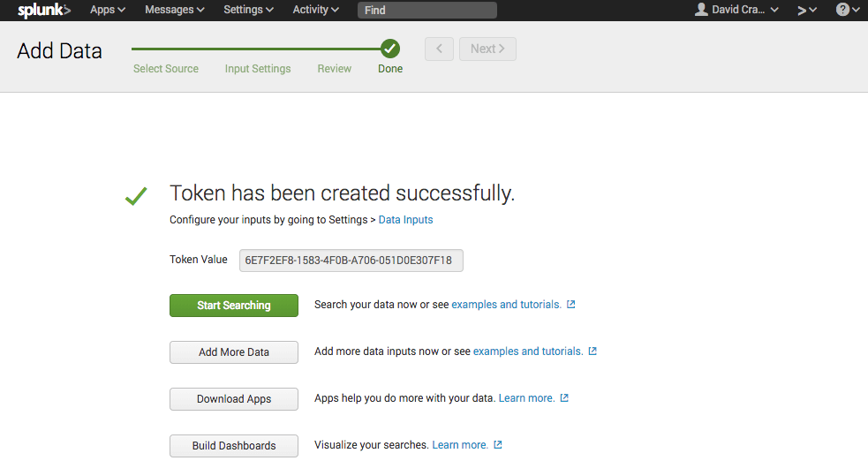Click into the Find search box
Screen dimensions: 868x476
426,11
